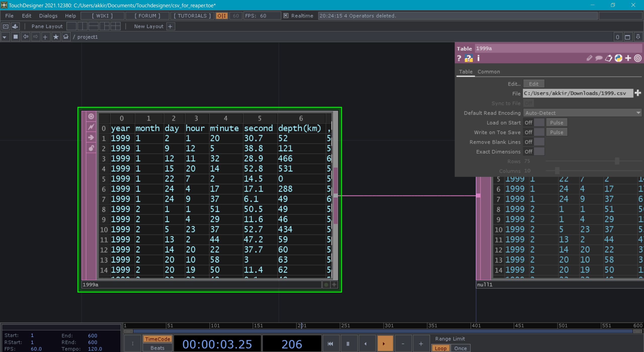Toggle the lock flag on the 1999a node
This screenshot has height=352, width=644.
(x=91, y=148)
